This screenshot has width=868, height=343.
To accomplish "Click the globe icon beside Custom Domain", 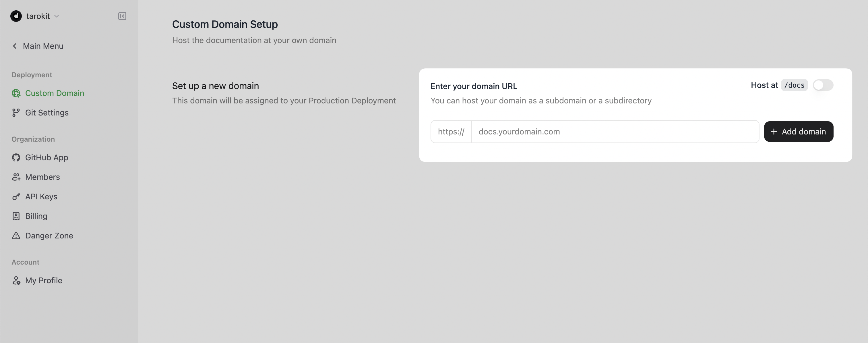I will pos(16,93).
